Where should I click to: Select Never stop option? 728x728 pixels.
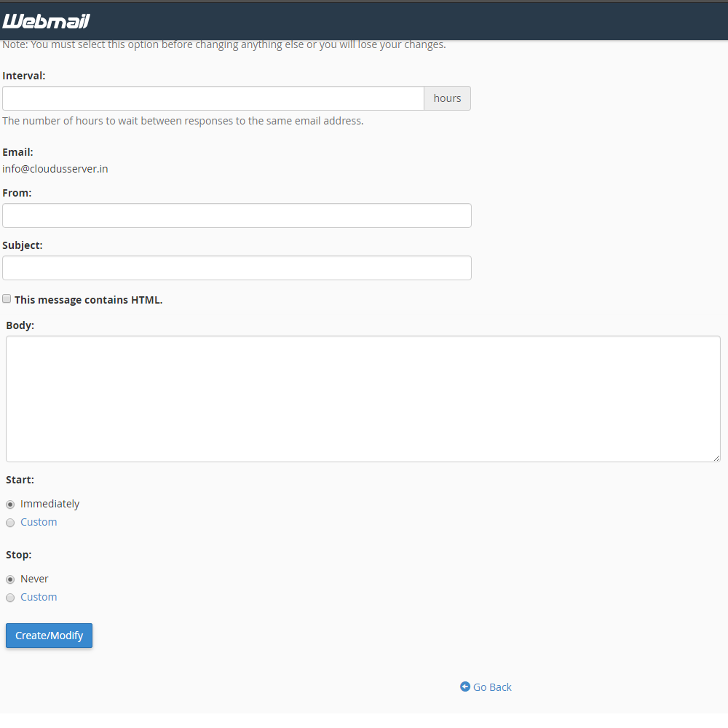(x=10, y=579)
